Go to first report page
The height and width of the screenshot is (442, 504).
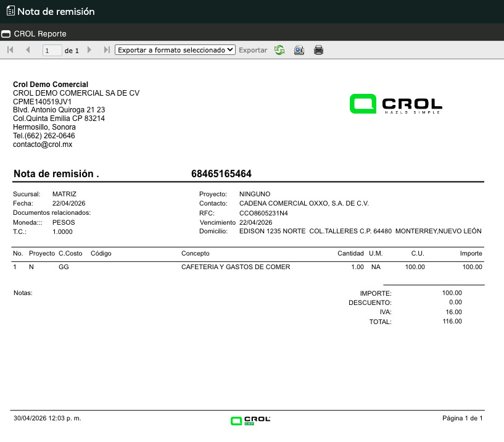[10, 50]
